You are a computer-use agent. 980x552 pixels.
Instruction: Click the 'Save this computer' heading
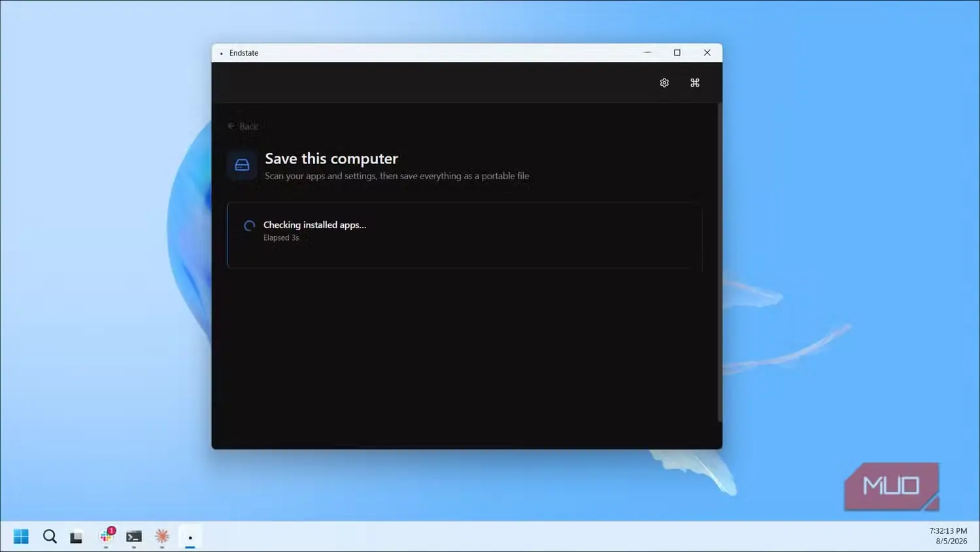pyautogui.click(x=331, y=158)
